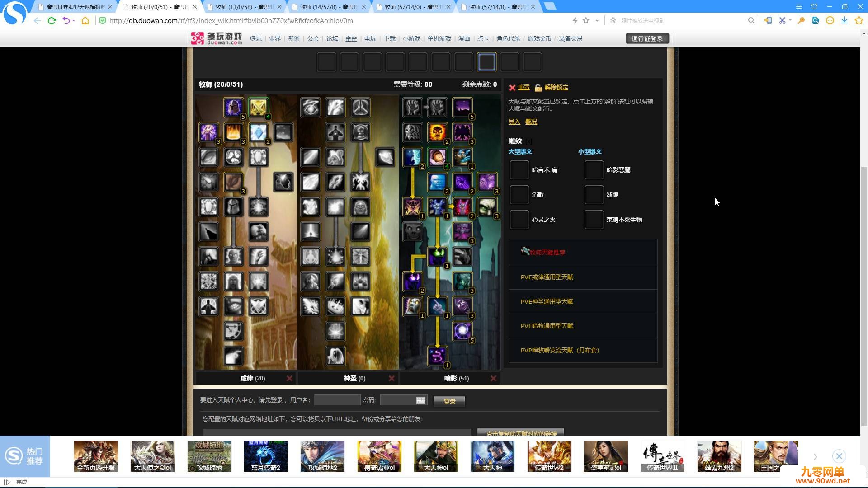
Task: Click discipline yellow crossed talent with 4 points
Action: [x=259, y=108]
